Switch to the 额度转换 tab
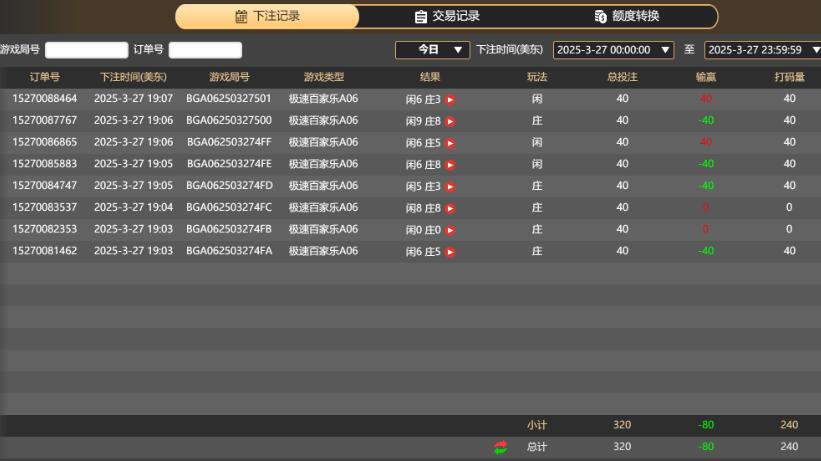This screenshot has height=461, width=821. [x=626, y=16]
